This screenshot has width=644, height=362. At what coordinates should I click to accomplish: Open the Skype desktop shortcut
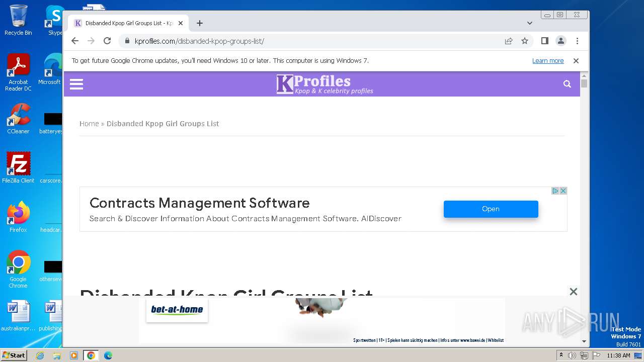coord(54,20)
